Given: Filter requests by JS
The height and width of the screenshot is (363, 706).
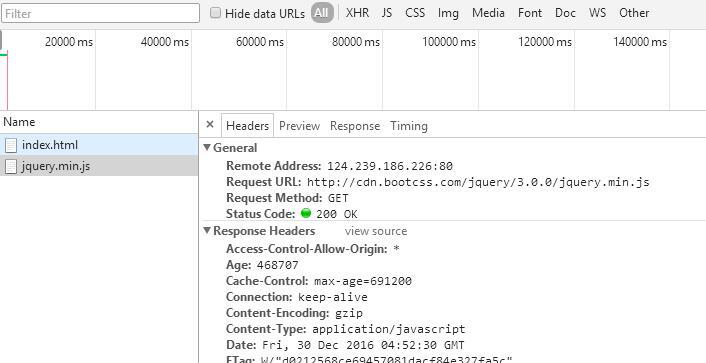Looking at the screenshot, I should [x=387, y=13].
